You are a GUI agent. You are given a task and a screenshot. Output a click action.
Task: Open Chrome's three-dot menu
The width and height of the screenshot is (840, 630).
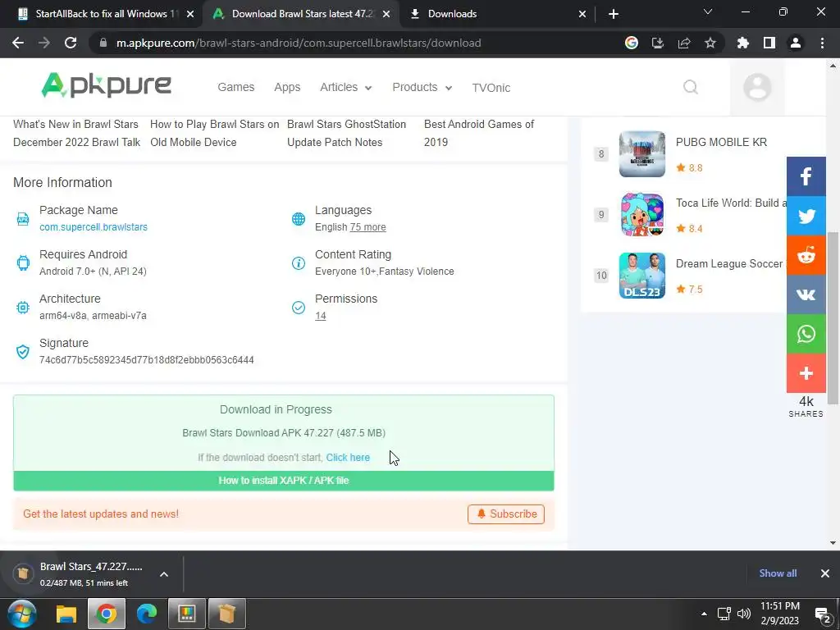click(x=822, y=43)
